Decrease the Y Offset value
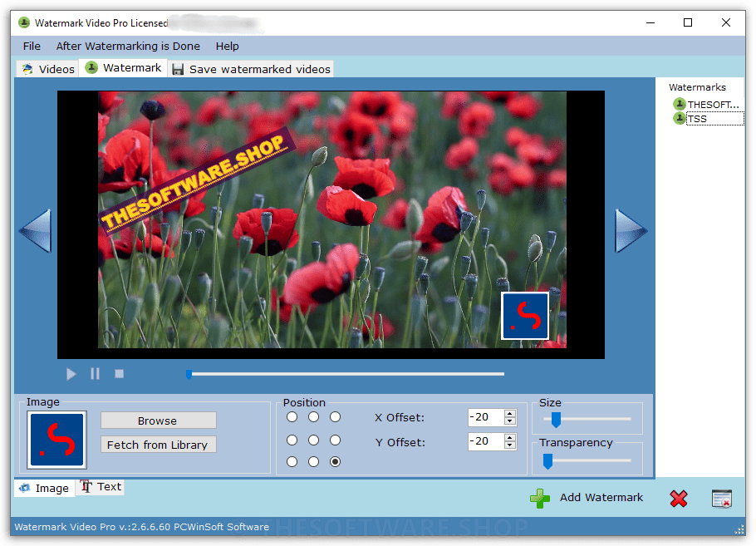Screen dimensions: 756x546 (509, 445)
